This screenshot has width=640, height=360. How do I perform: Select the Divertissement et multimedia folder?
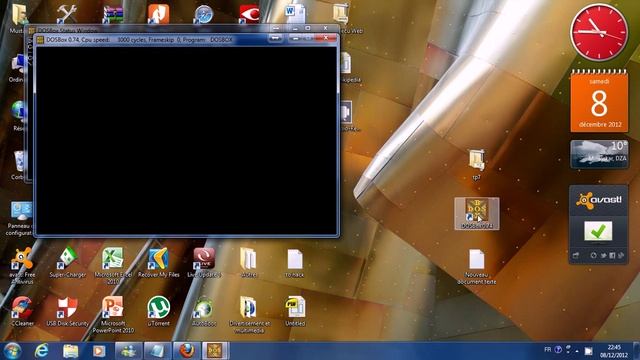[x=249, y=314]
